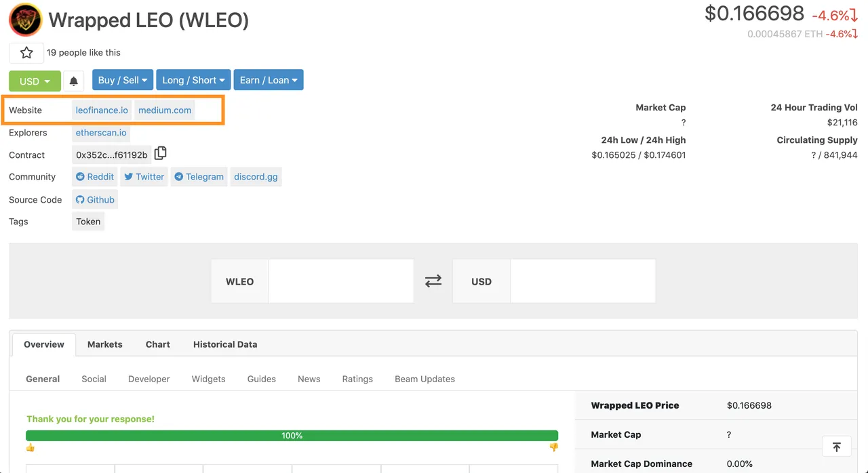Switch to the Historical Data tab
868x473 pixels.
point(225,344)
